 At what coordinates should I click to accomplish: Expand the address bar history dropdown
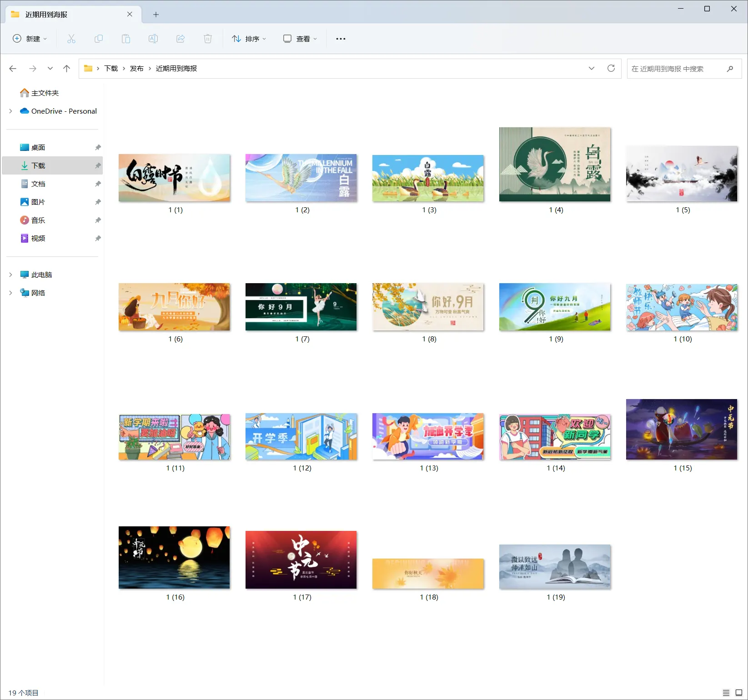point(592,68)
